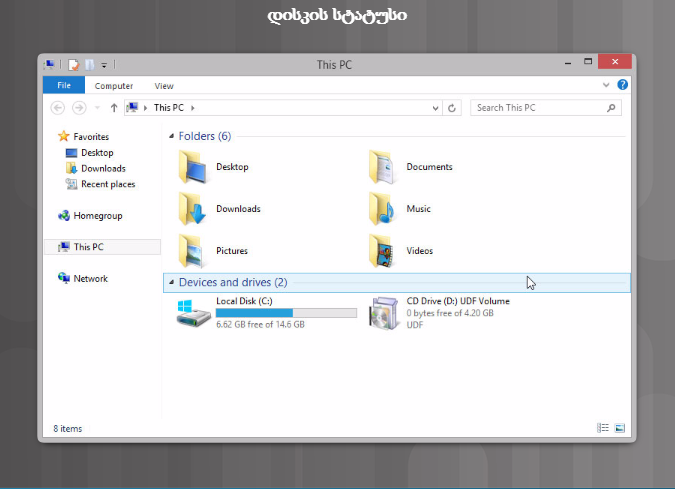Open the CD Drive (D:) UDF Volume icon

pos(383,313)
